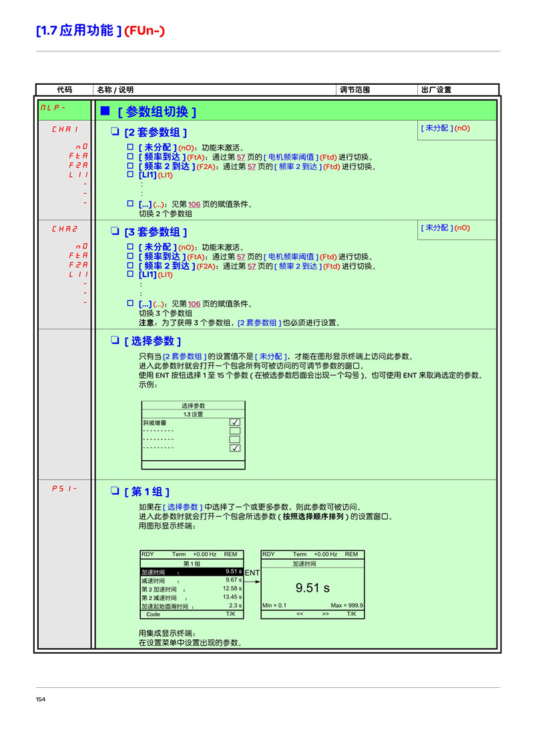Click the [LI1] (LI1) option under [2 套参数组]
The image size is (534, 756).
pyautogui.click(x=155, y=176)
